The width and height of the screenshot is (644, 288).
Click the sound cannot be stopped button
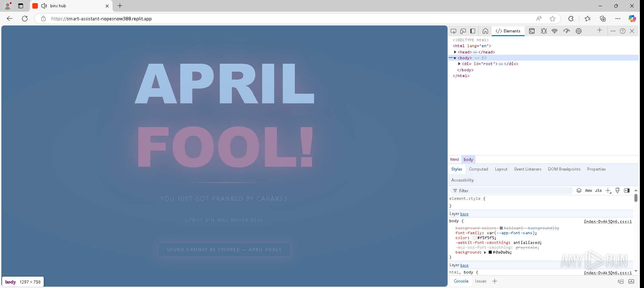224,250
